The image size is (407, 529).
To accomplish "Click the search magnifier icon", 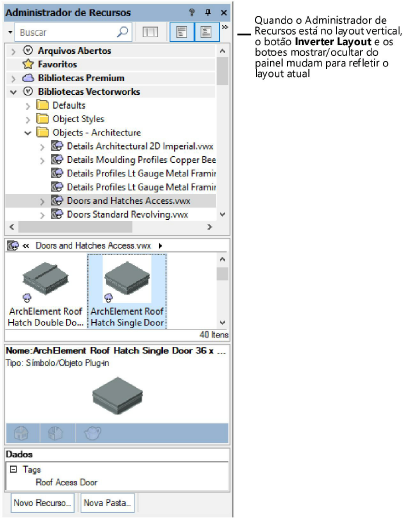I will tap(123, 32).
